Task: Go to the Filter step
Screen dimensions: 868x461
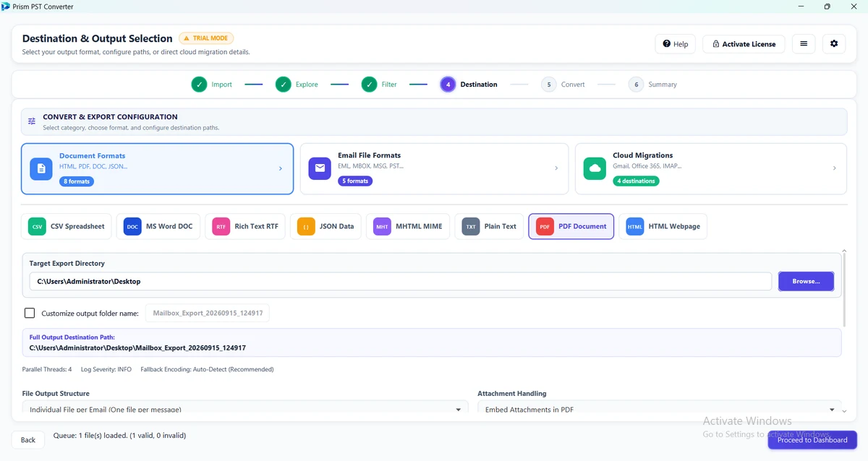Action: [x=379, y=85]
